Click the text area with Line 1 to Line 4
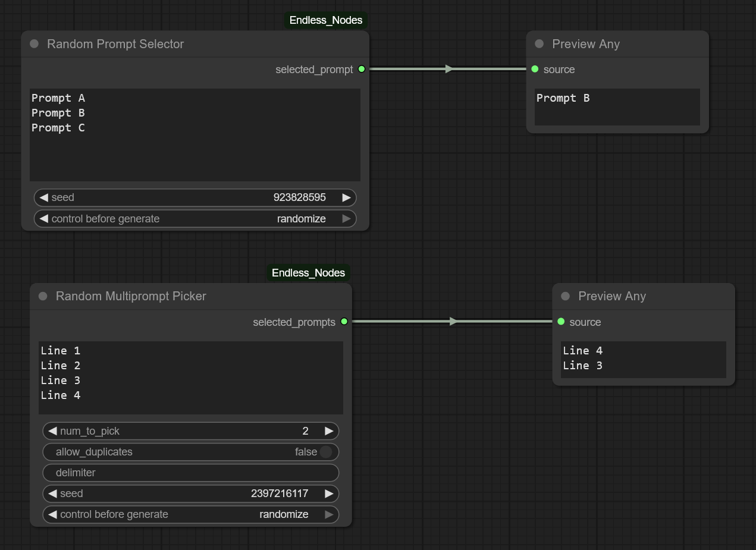 (190, 378)
